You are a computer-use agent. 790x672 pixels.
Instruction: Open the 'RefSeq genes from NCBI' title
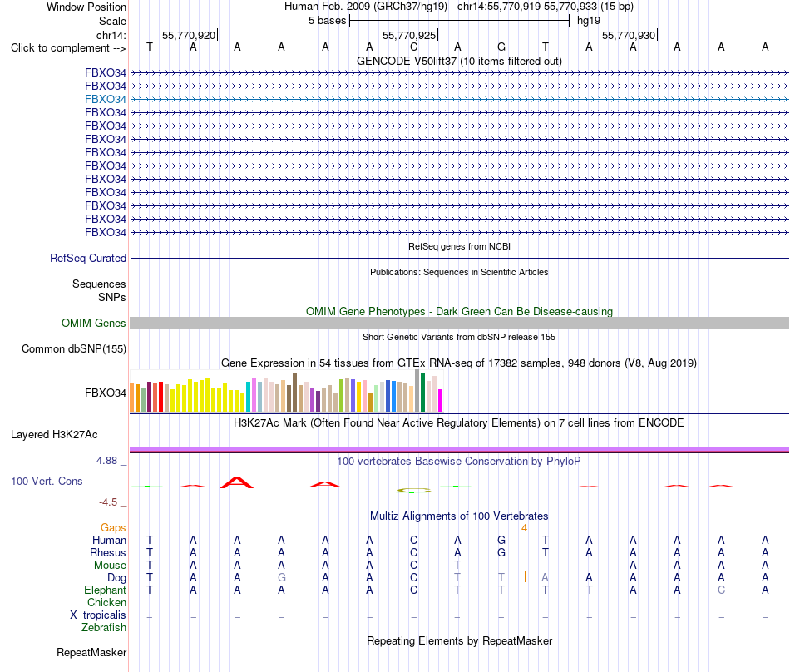click(459, 246)
